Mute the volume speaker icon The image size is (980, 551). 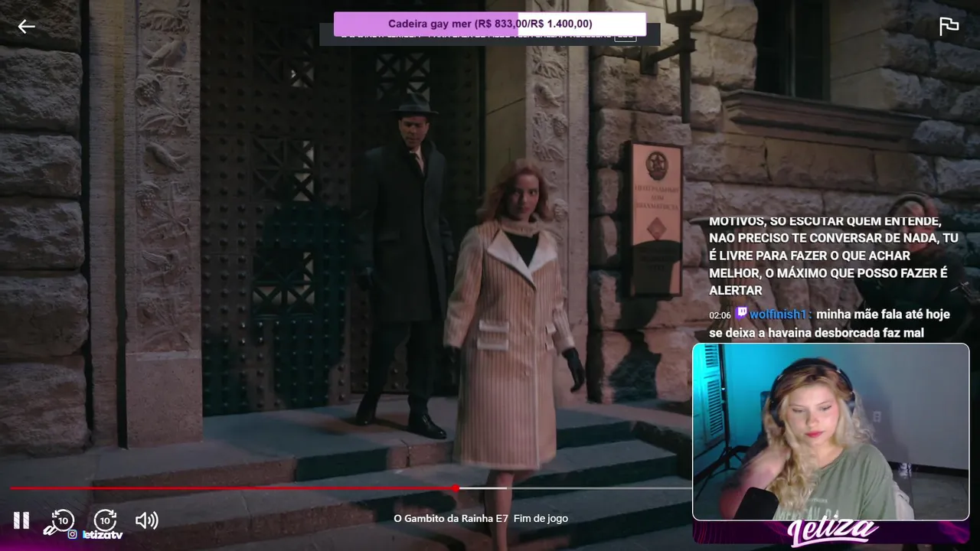(x=146, y=520)
